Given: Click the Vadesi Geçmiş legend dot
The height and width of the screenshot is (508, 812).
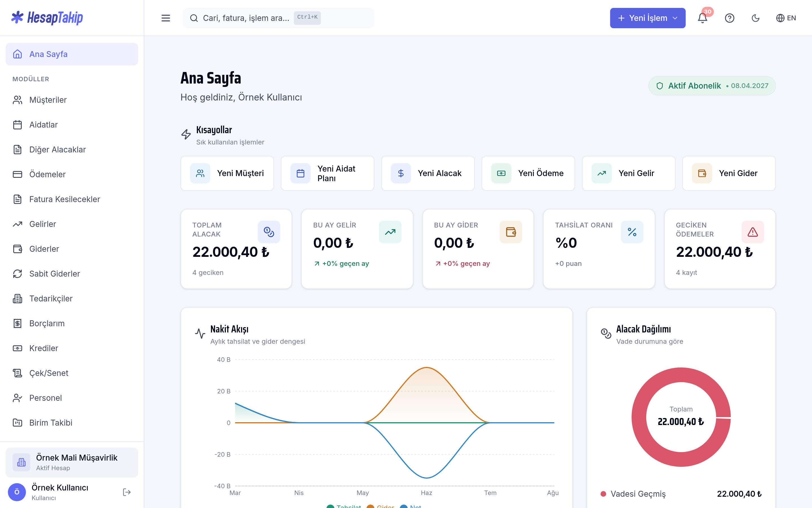Looking at the screenshot, I should (x=603, y=494).
